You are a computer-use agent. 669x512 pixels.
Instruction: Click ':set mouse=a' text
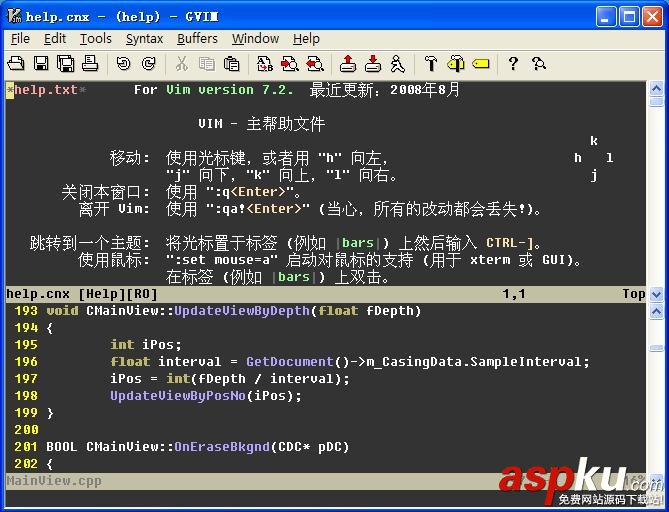(222, 260)
